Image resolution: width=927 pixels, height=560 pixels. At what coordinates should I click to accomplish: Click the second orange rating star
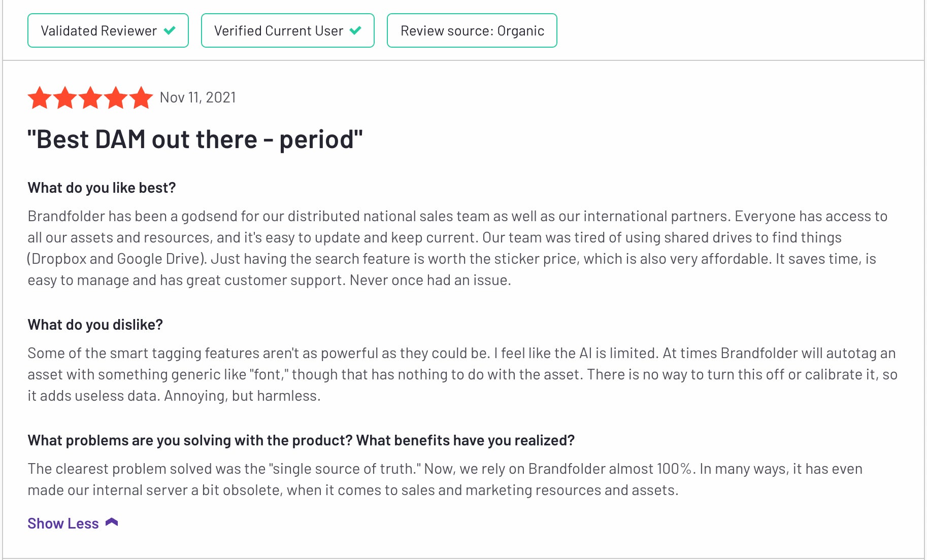65,97
